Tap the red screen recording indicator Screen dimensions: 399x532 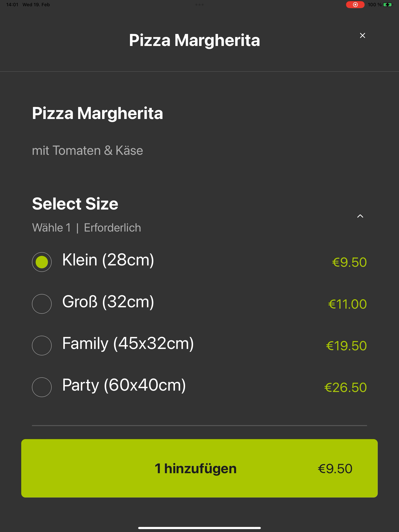(x=355, y=4)
